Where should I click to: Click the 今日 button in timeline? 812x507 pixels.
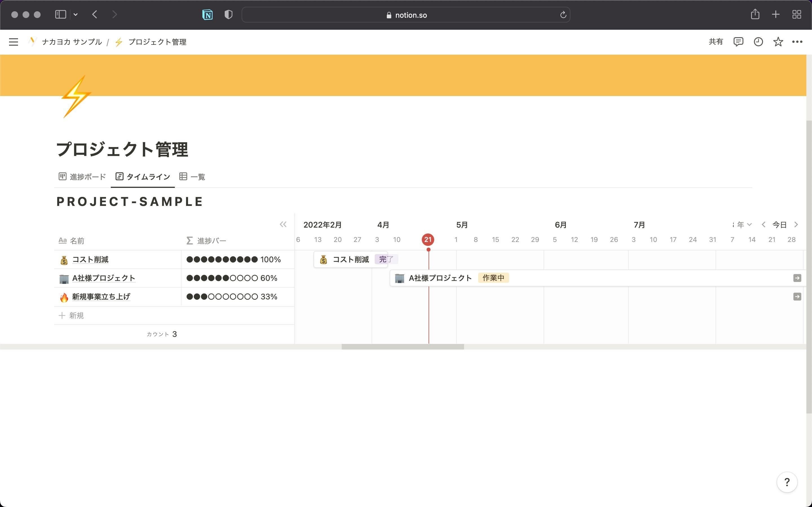(779, 225)
